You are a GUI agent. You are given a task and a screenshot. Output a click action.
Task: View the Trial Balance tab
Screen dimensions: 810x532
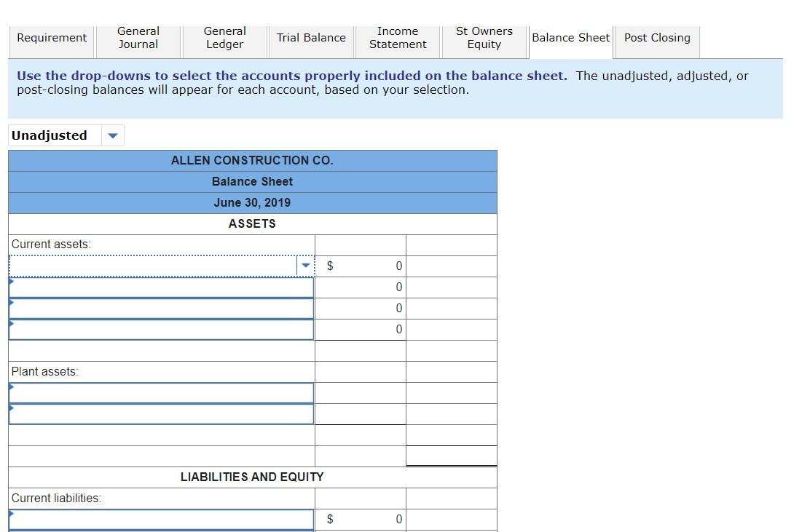tap(311, 38)
